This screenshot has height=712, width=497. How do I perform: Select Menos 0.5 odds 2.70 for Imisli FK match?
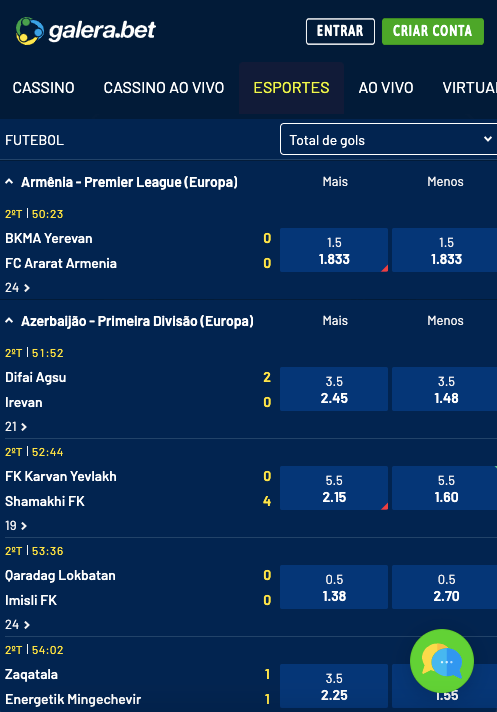(x=444, y=587)
